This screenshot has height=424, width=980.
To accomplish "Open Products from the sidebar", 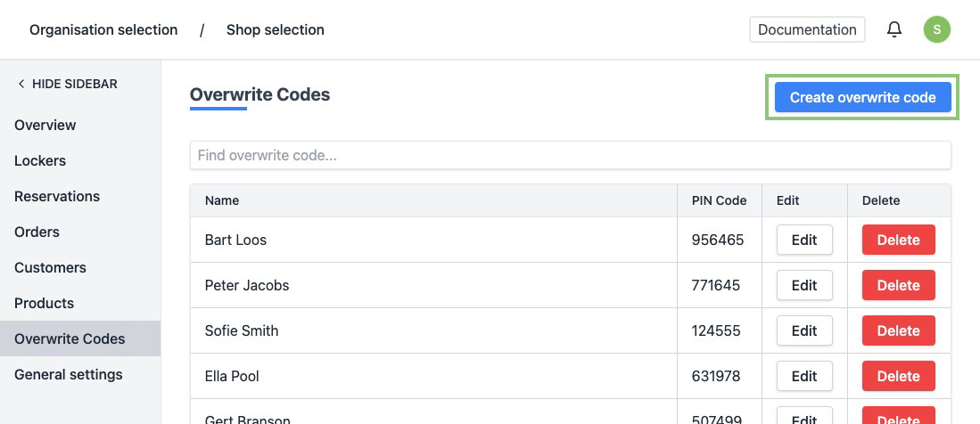I will click(44, 303).
